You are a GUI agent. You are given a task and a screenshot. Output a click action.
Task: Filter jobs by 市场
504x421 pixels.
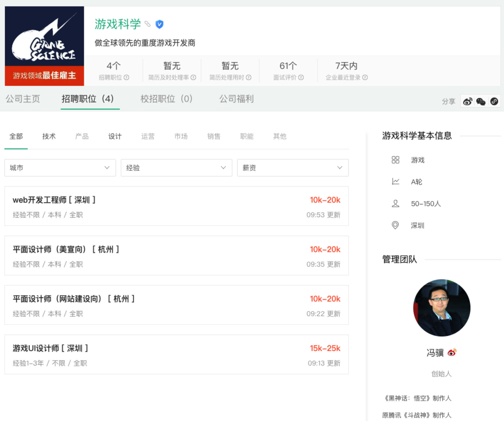(181, 136)
